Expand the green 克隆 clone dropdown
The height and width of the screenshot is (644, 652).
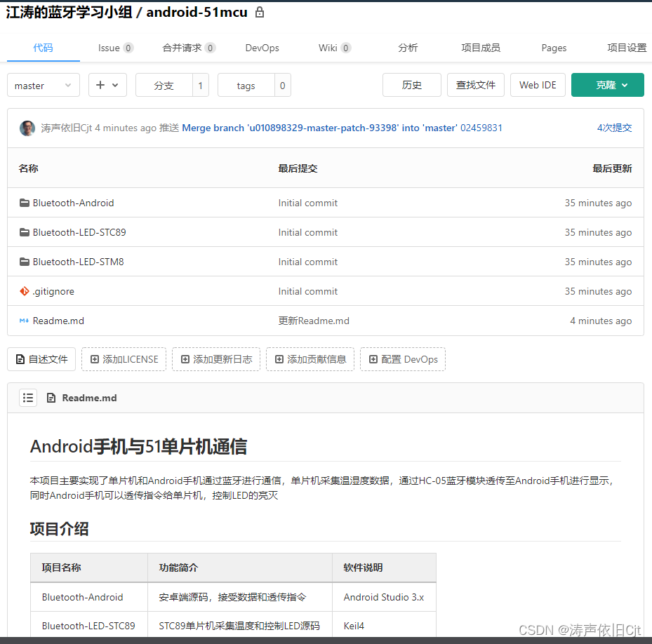tap(608, 85)
